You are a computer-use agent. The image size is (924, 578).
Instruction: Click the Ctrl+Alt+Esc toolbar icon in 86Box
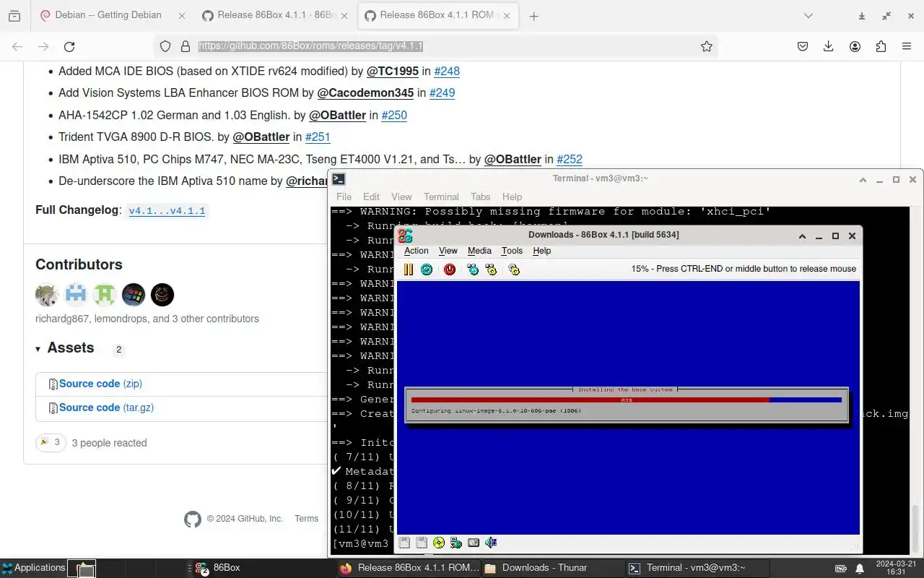(x=492, y=269)
